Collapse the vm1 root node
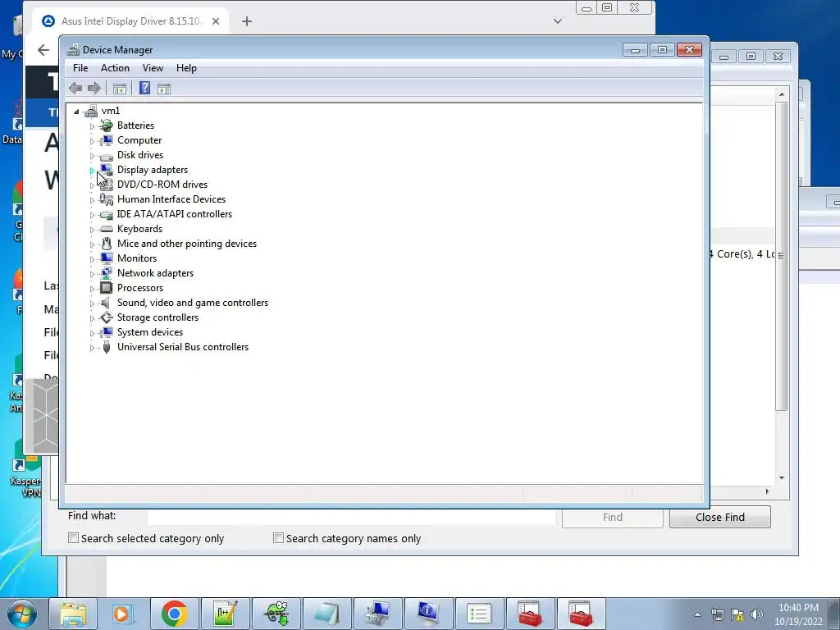840x630 pixels. click(76, 112)
